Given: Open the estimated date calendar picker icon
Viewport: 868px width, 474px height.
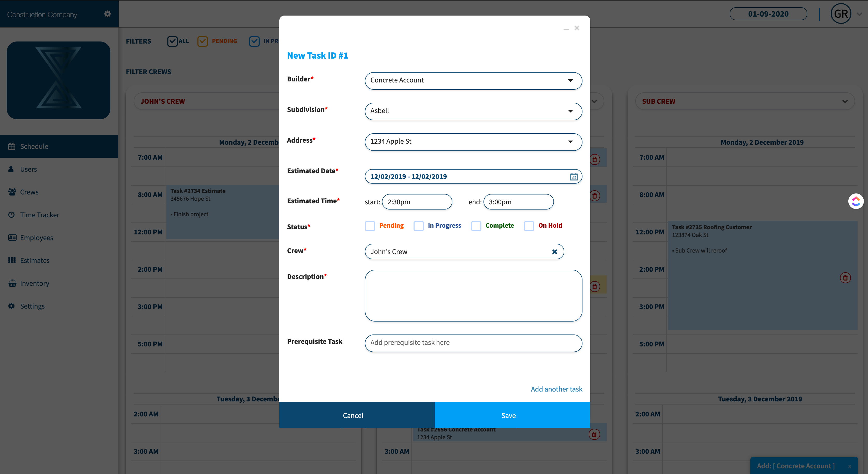Looking at the screenshot, I should tap(573, 176).
